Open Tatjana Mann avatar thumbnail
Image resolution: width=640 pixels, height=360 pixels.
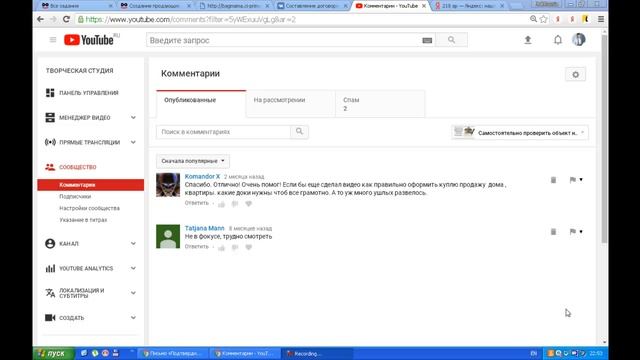[x=168, y=236]
